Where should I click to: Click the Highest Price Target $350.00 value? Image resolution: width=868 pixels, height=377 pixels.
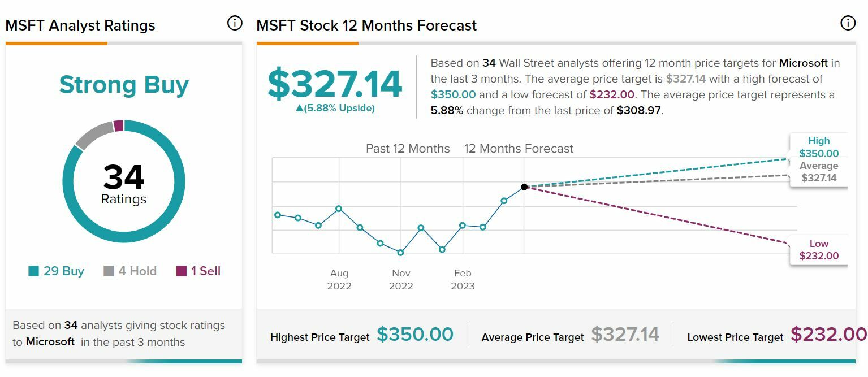point(415,335)
